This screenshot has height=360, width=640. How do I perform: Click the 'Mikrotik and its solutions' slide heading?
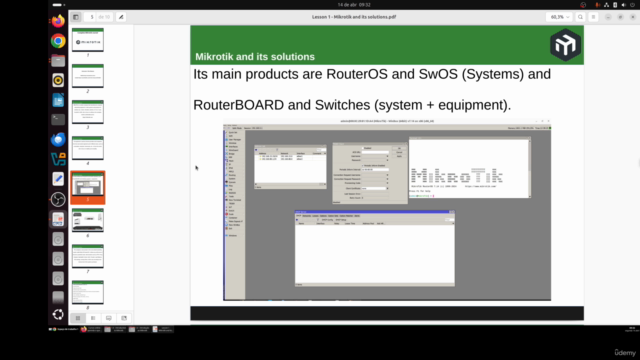tap(255, 57)
